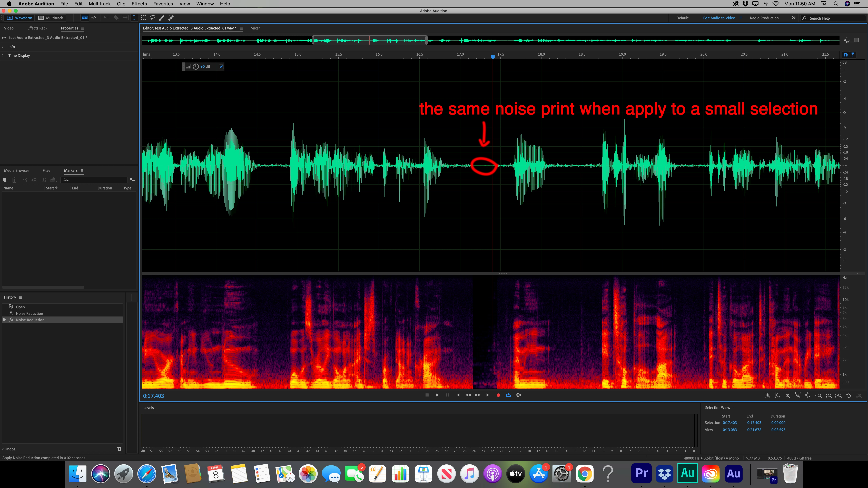Toggle Skip Selection in transport
Screen dimensions: 868x488
[519, 395]
